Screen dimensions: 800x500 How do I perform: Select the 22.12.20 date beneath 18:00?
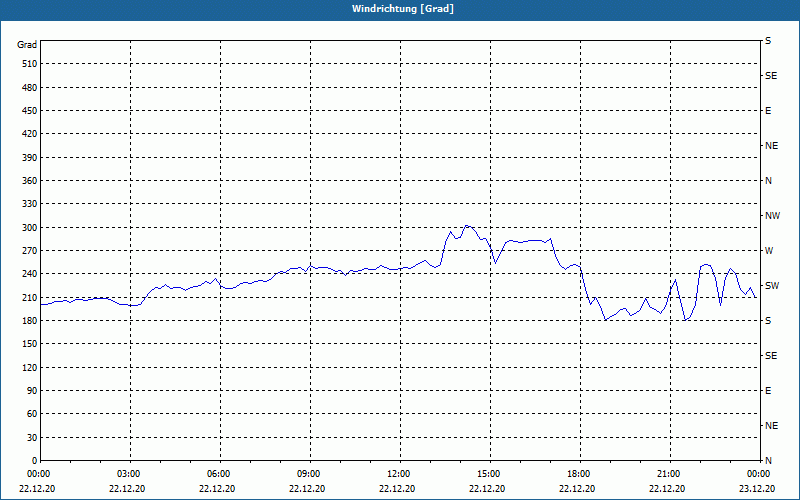(577, 488)
